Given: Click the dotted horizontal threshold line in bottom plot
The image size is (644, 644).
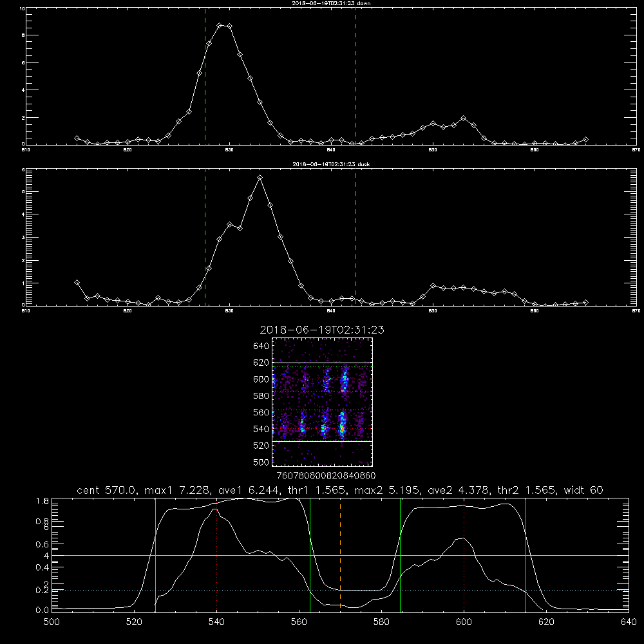Looking at the screenshot, I should [x=340, y=590].
